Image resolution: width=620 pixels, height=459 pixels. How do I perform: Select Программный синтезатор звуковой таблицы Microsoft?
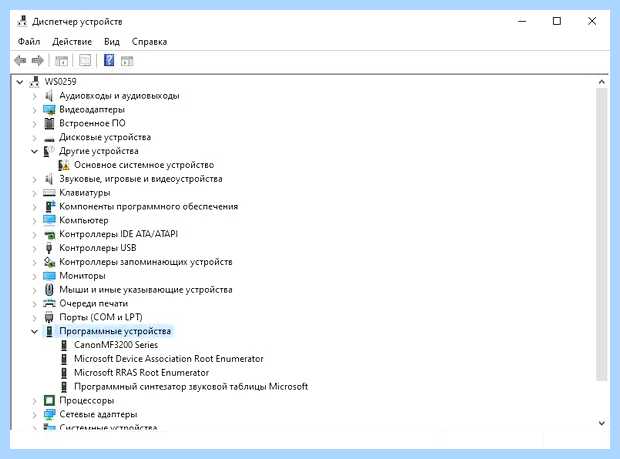click(x=191, y=386)
